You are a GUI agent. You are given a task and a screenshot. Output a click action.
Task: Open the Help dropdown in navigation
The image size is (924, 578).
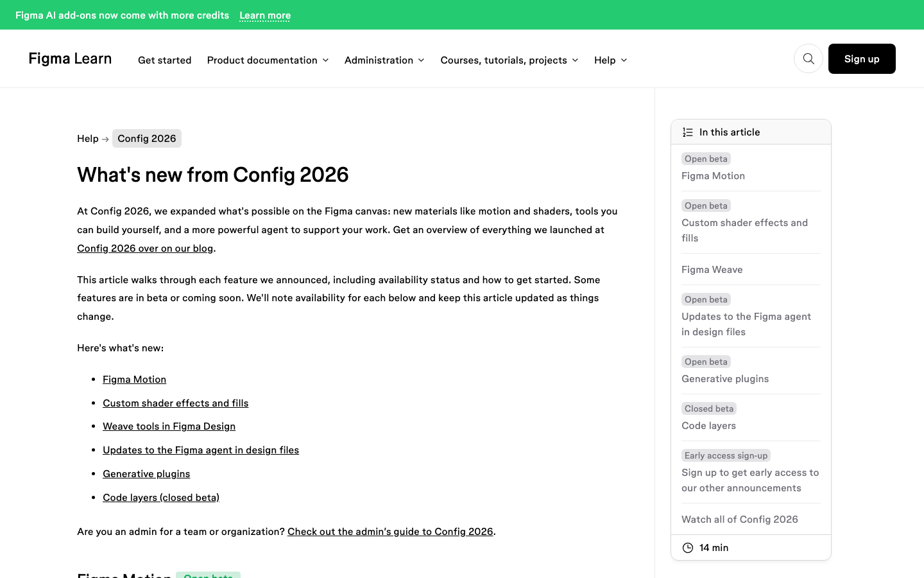[610, 60]
